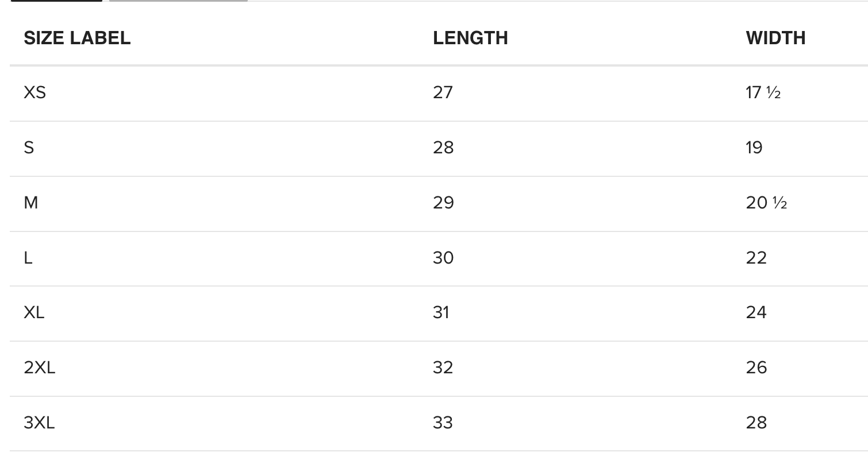
Task: Select the 3XL size label
Action: (39, 423)
